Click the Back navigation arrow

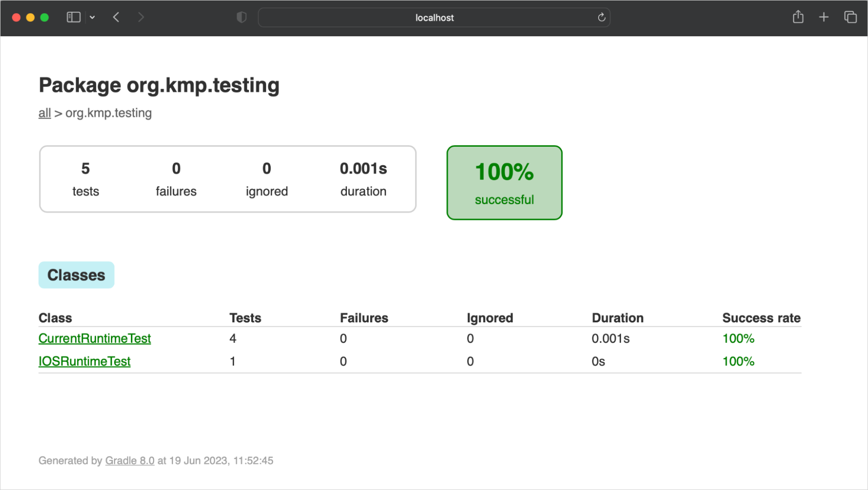click(x=116, y=17)
